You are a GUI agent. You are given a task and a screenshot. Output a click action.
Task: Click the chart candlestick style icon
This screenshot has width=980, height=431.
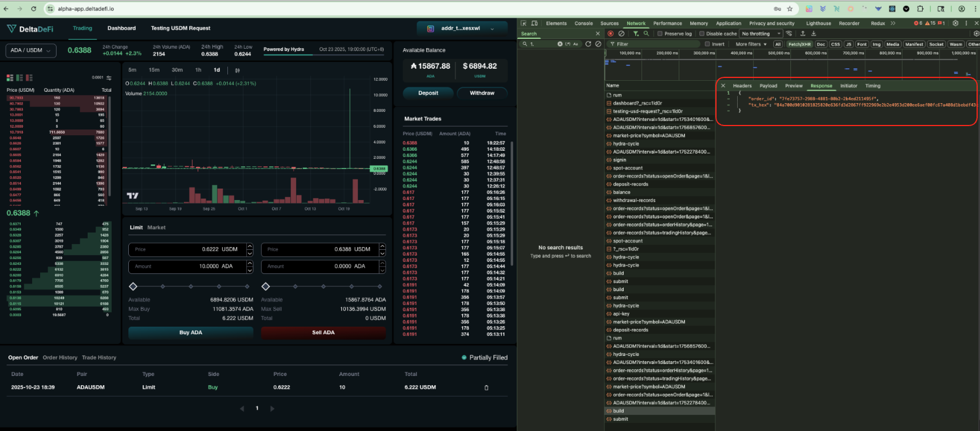click(237, 70)
